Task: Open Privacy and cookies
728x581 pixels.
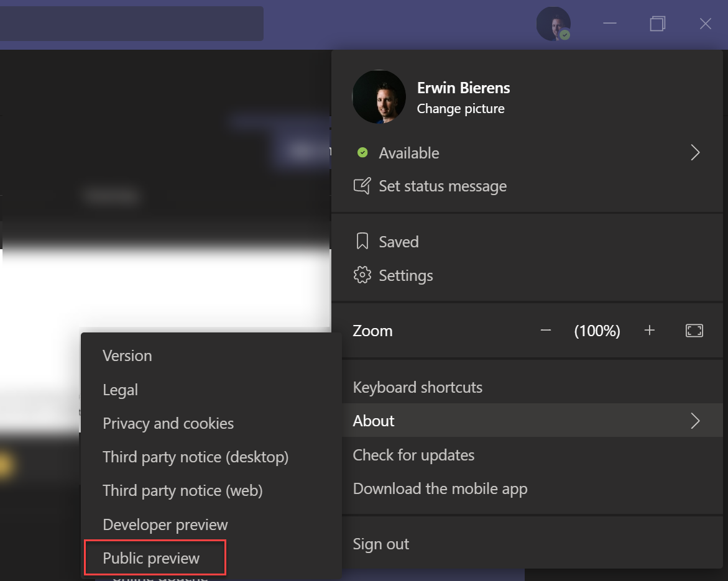Action: coord(168,423)
